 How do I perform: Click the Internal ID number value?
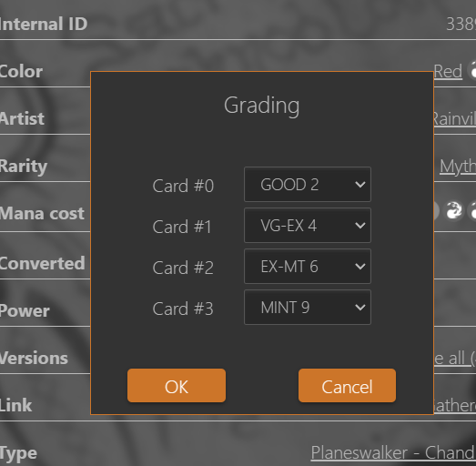point(461,24)
